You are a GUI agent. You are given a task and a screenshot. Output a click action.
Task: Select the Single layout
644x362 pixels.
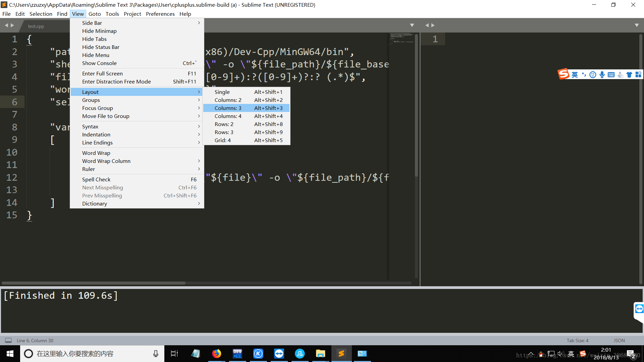pos(247,92)
